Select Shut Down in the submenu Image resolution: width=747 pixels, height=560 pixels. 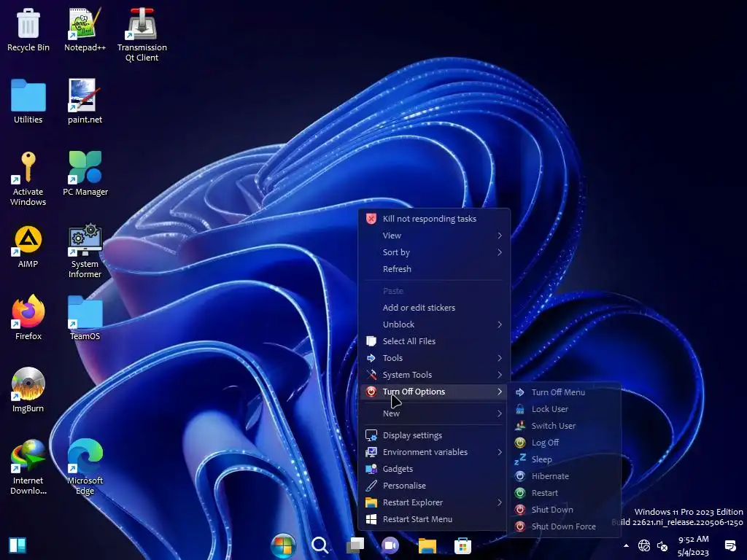(x=565, y=510)
